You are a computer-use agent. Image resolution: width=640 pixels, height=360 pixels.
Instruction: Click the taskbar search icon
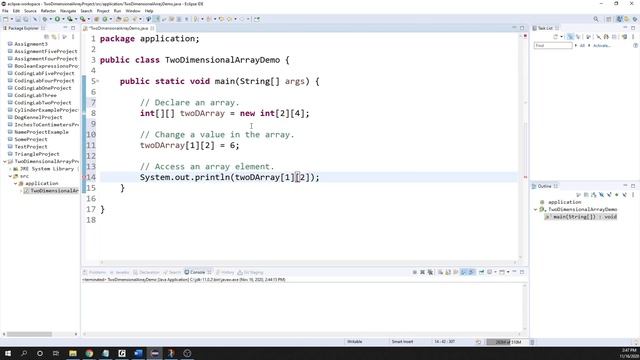(x=24, y=353)
